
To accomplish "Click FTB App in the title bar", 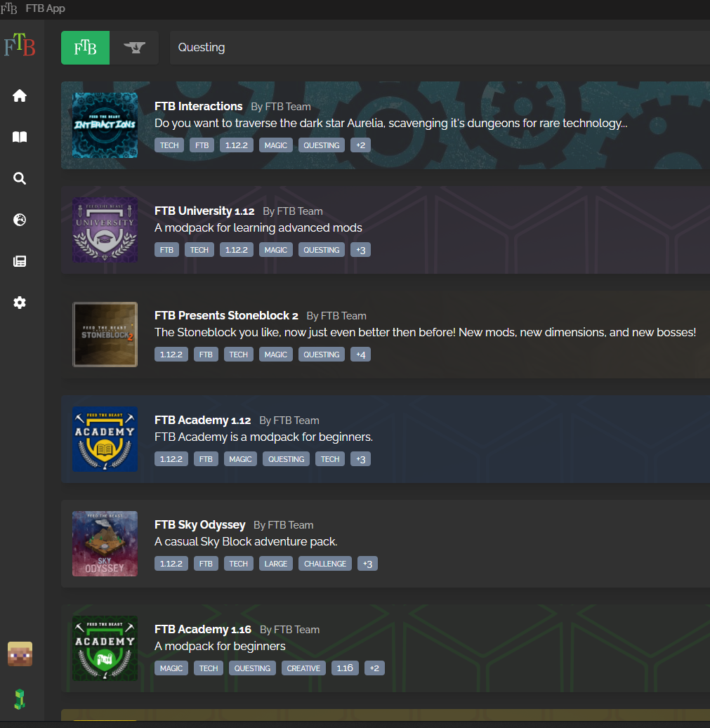I will pyautogui.click(x=46, y=8).
